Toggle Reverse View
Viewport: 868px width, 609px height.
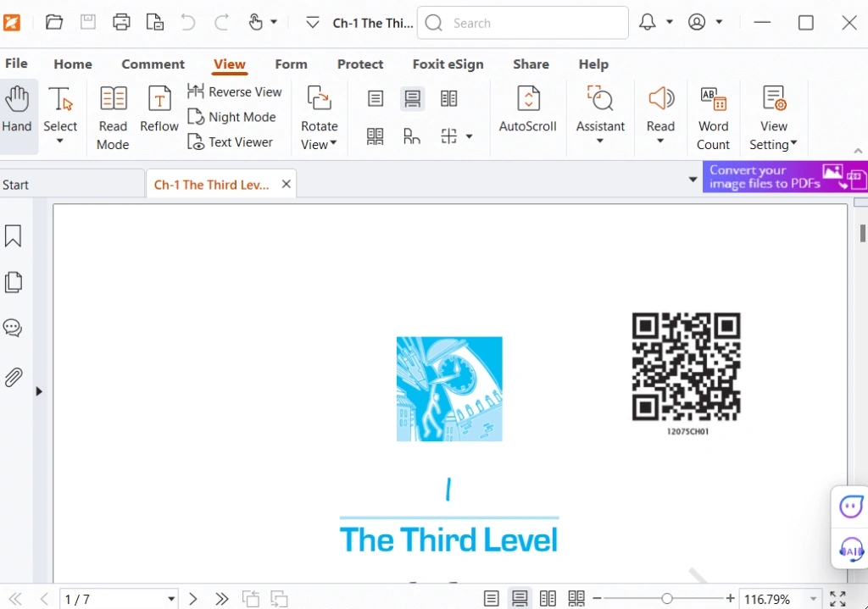click(235, 91)
